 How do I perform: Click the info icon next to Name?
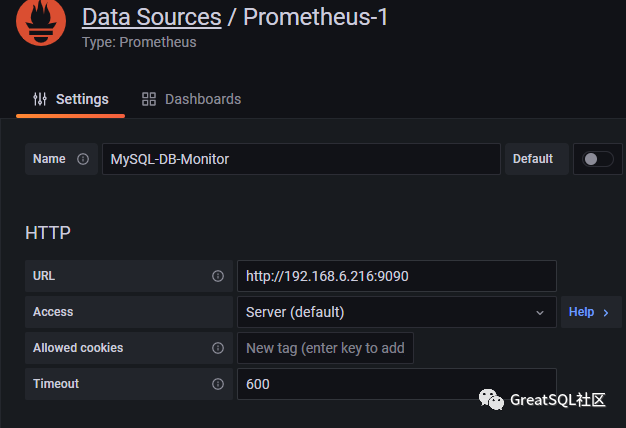click(x=83, y=159)
